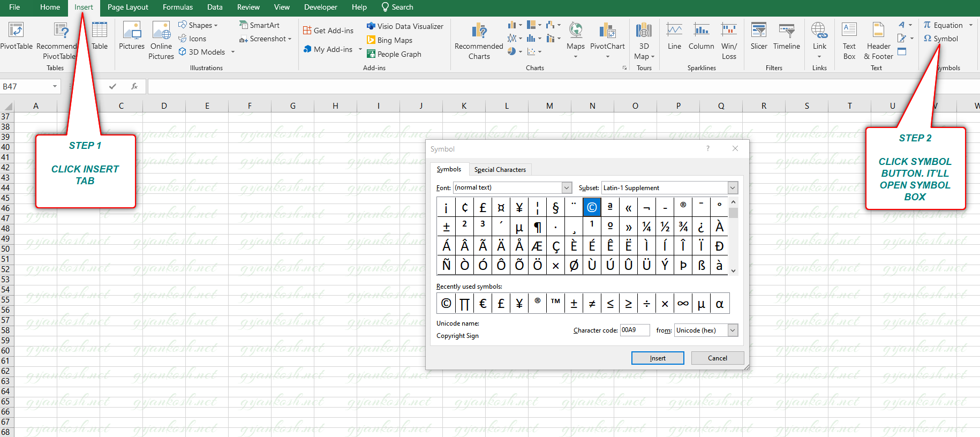Open the Charts group dialog launcher
This screenshot has width=980, height=437.
click(624, 68)
